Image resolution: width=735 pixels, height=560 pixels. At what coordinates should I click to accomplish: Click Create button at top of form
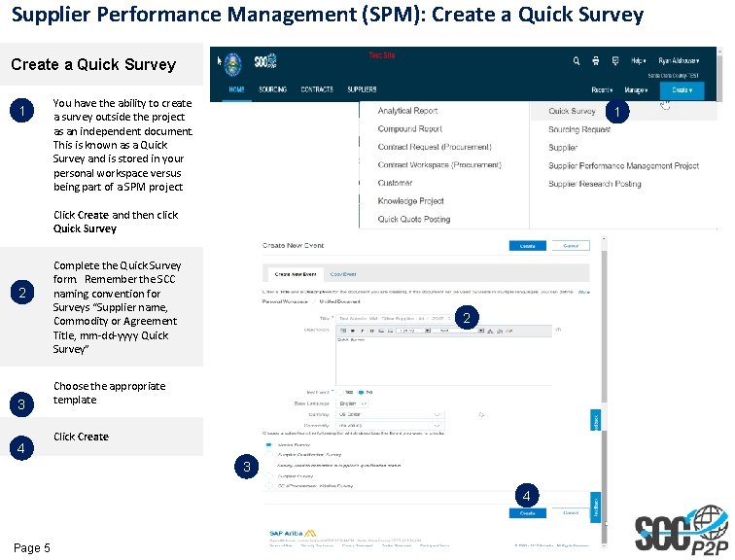pos(527,246)
